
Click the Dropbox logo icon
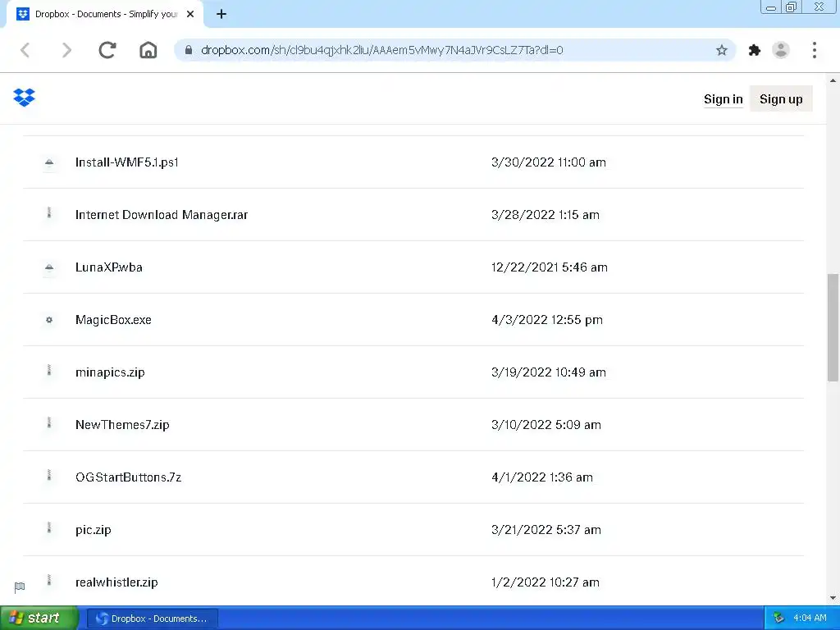(x=24, y=98)
